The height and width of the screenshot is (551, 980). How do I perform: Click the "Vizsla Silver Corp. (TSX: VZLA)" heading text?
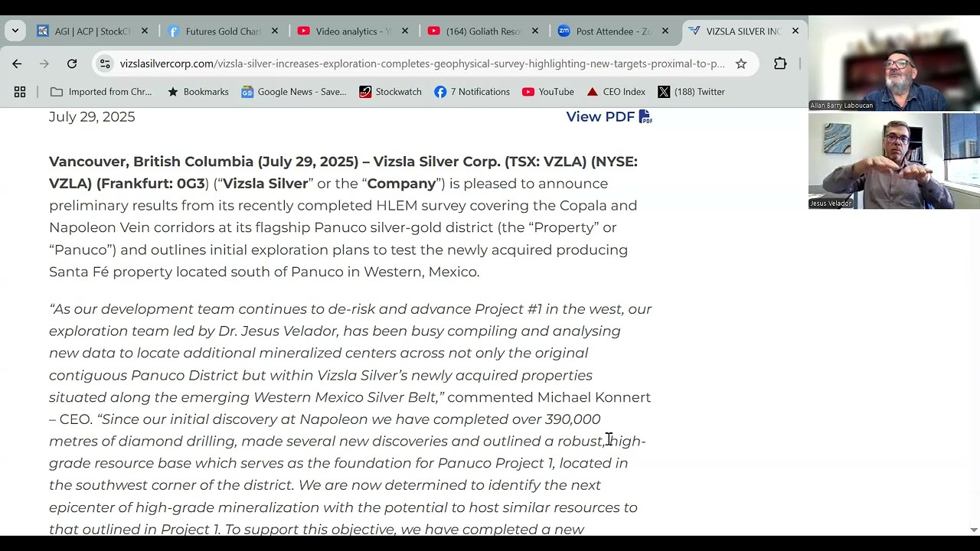click(479, 161)
